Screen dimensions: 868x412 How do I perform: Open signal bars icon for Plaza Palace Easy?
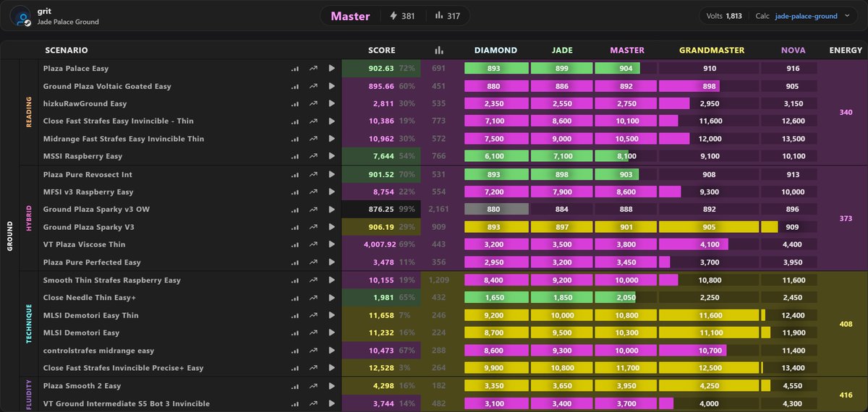click(x=294, y=69)
